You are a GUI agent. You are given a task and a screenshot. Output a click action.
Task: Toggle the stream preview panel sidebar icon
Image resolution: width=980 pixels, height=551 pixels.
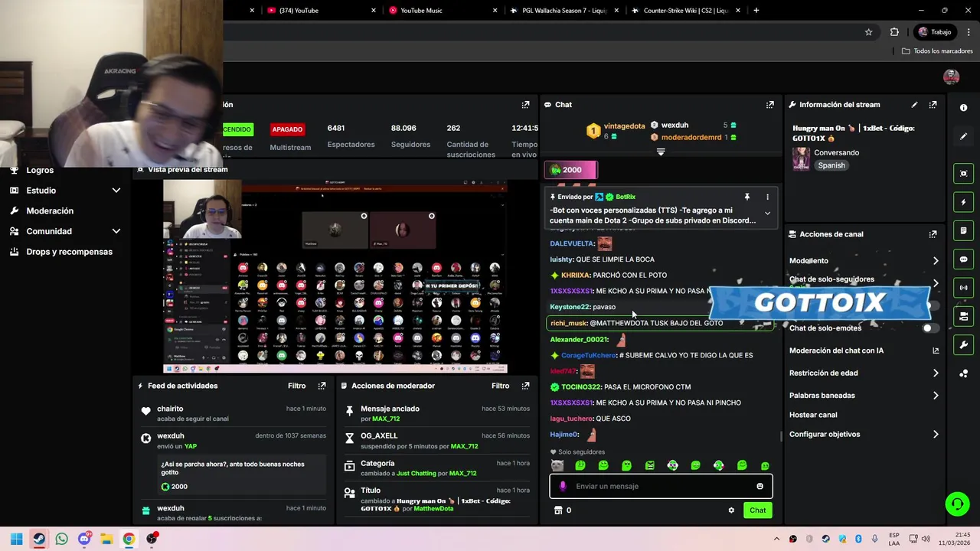[963, 174]
